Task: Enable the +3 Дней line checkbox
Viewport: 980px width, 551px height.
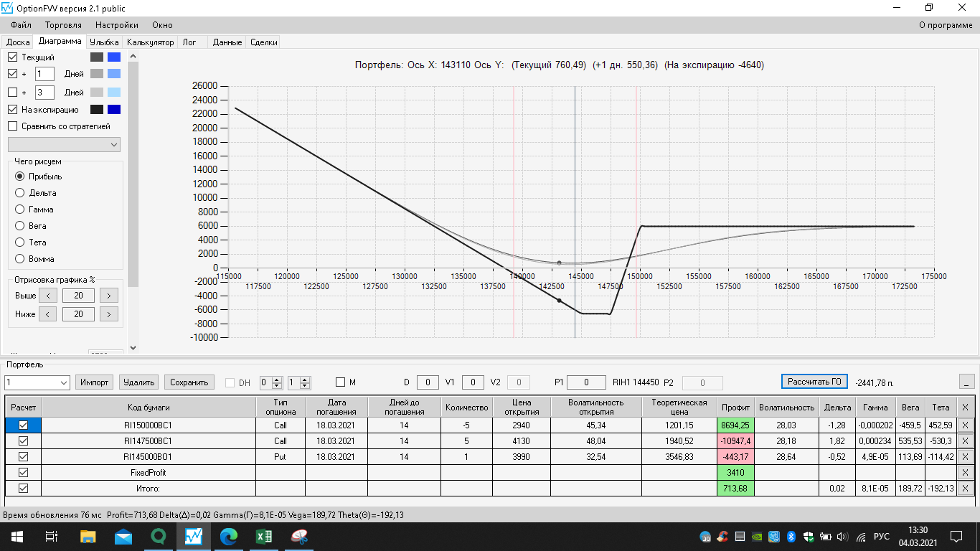Action: click(x=13, y=92)
